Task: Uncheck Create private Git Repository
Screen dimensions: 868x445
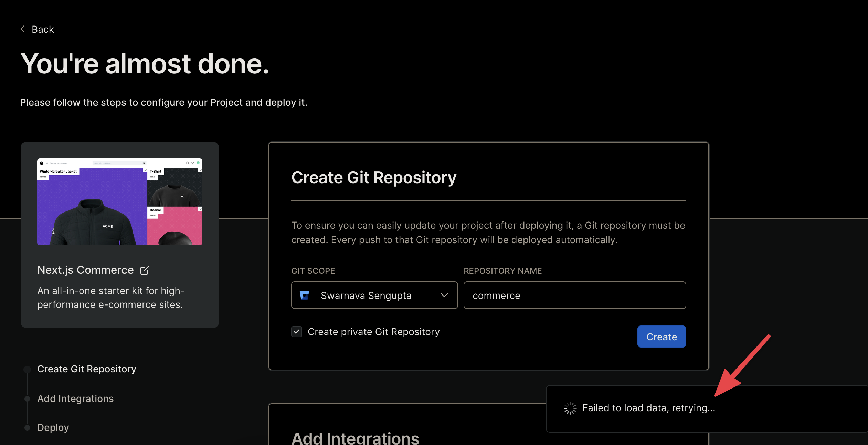Action: (297, 332)
